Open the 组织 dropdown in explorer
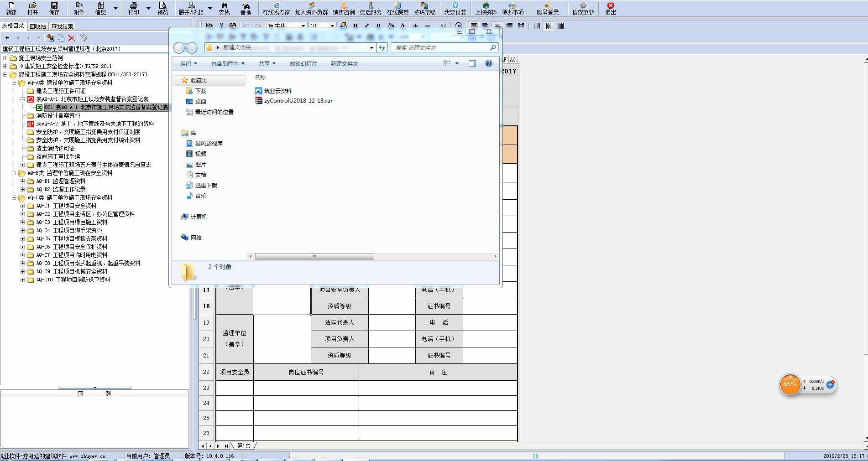The image size is (868, 461). coord(188,64)
